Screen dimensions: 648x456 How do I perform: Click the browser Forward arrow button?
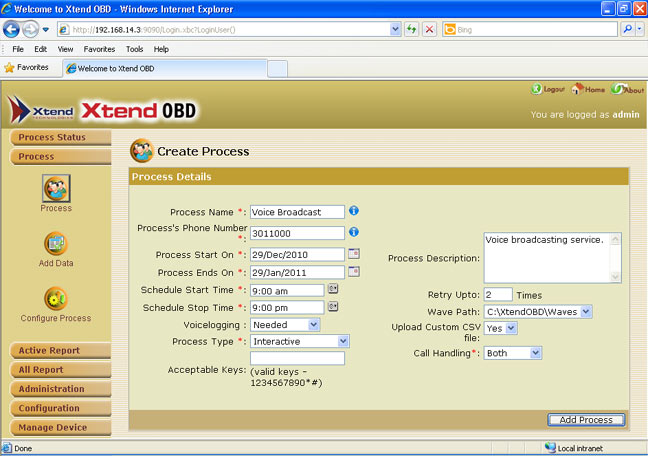point(30,29)
